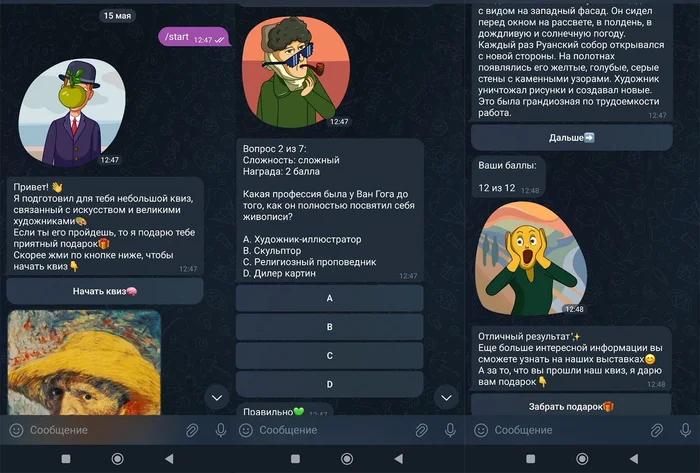Open The Scream sticker

(531, 259)
